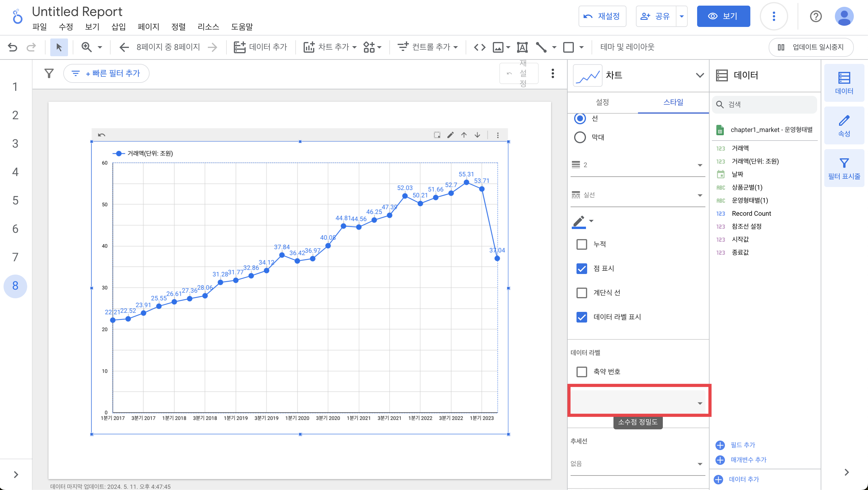Open the 속성 pencil panel in the right sidebar
The width and height of the screenshot is (868, 490).
[844, 125]
